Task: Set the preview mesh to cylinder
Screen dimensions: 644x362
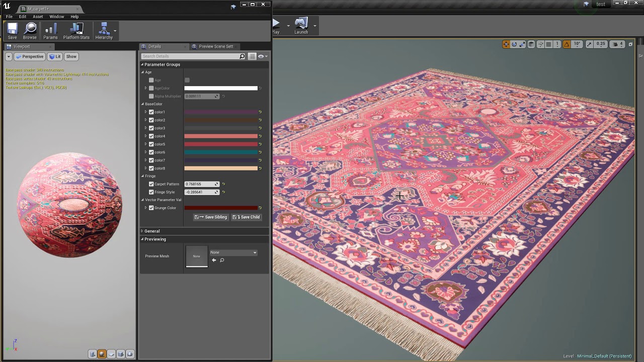Action: (x=93, y=354)
